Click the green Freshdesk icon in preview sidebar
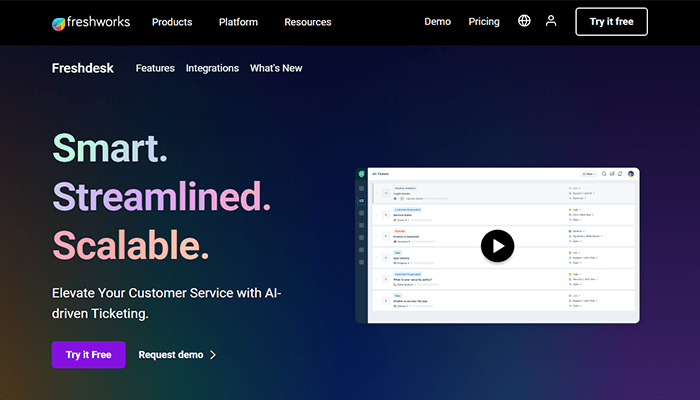Screen dimensions: 700x400 click(362, 174)
